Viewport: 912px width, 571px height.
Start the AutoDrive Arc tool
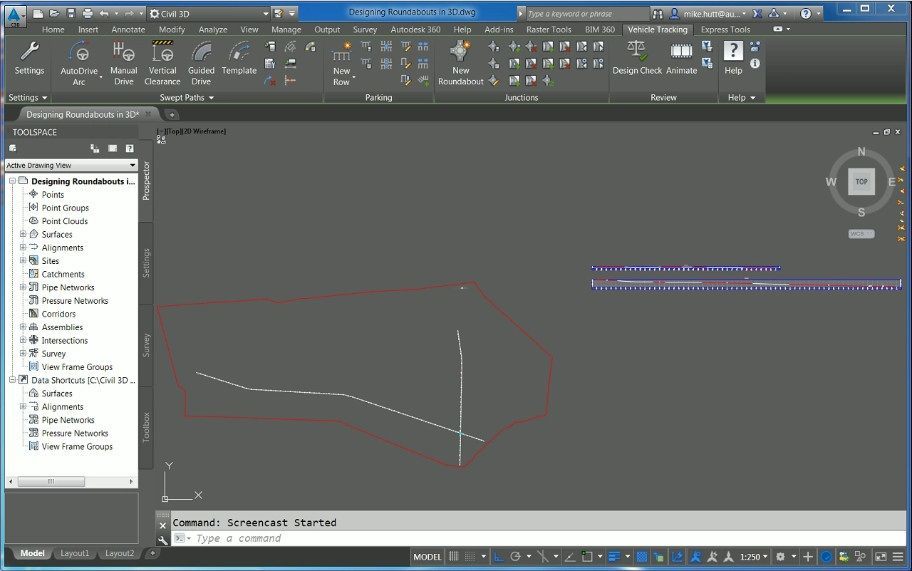point(79,63)
